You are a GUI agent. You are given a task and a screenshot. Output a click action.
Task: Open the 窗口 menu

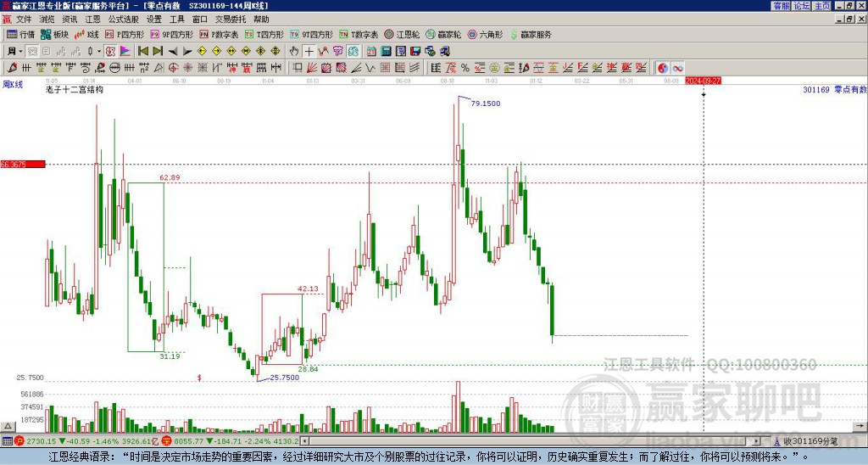point(200,20)
